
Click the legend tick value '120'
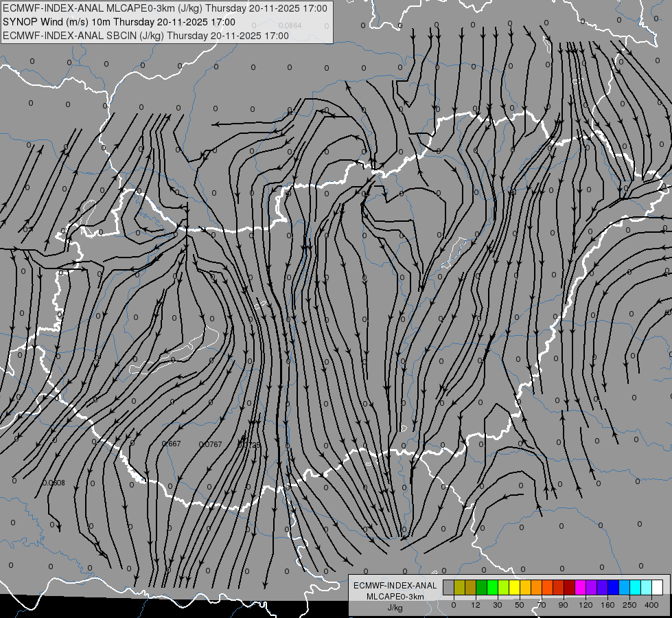[x=586, y=605]
